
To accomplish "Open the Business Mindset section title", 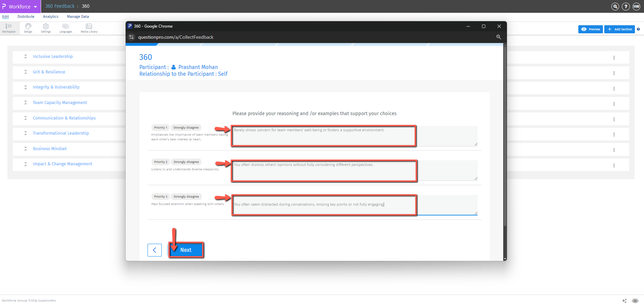I will [x=50, y=149].
